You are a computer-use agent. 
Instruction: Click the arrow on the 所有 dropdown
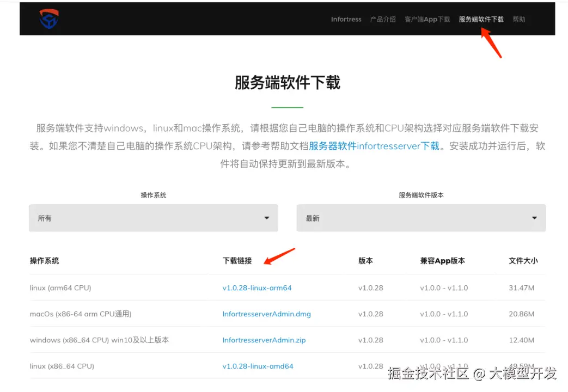coord(267,218)
